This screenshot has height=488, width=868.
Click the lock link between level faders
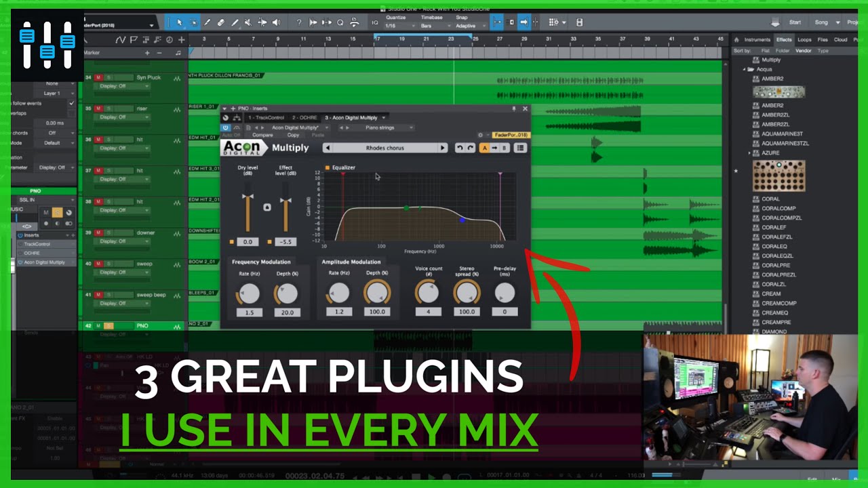[267, 207]
